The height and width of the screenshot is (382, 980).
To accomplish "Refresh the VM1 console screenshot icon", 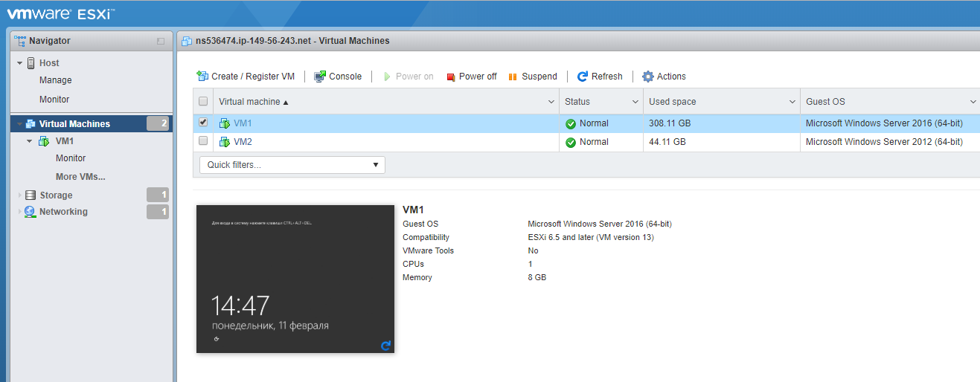I will [x=385, y=346].
